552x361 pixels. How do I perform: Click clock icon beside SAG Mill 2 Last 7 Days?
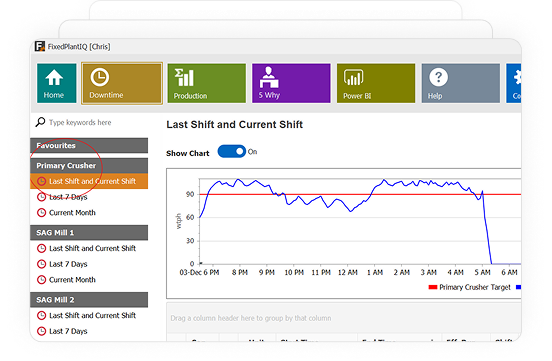pyautogui.click(x=42, y=331)
